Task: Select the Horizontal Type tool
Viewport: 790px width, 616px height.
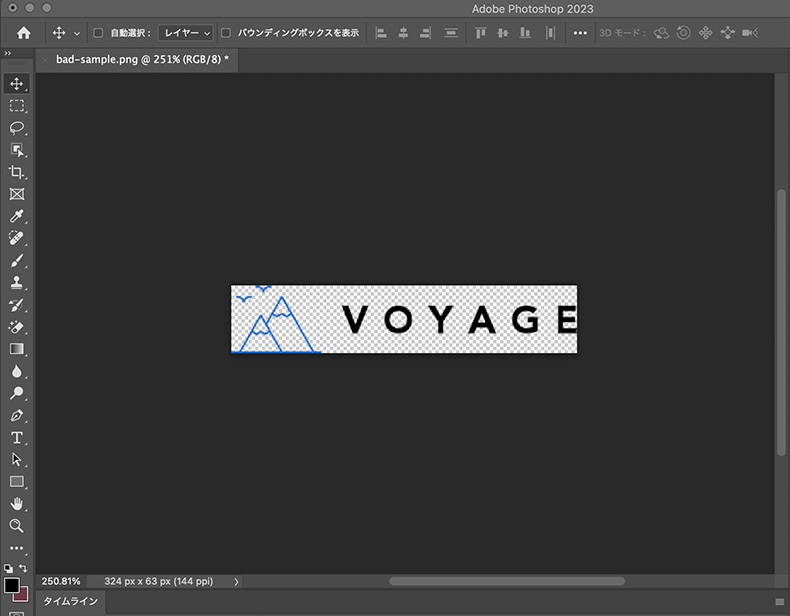Action: point(17,438)
